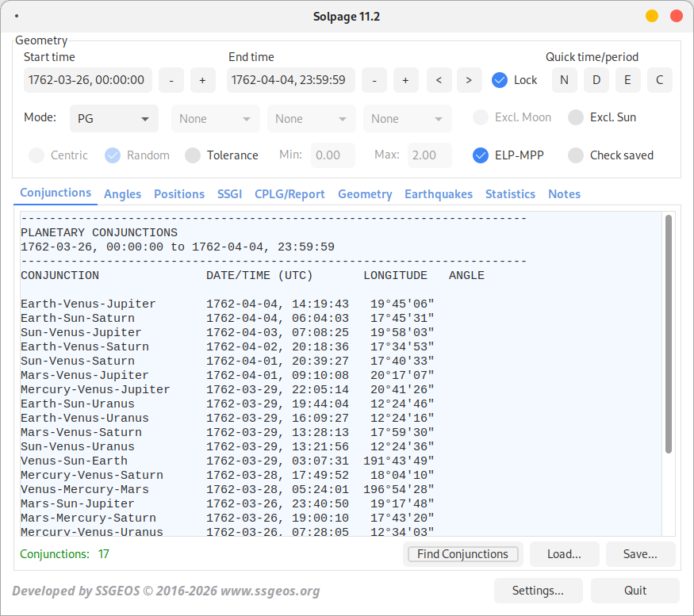Open the Earthquakes tab

[x=439, y=193]
